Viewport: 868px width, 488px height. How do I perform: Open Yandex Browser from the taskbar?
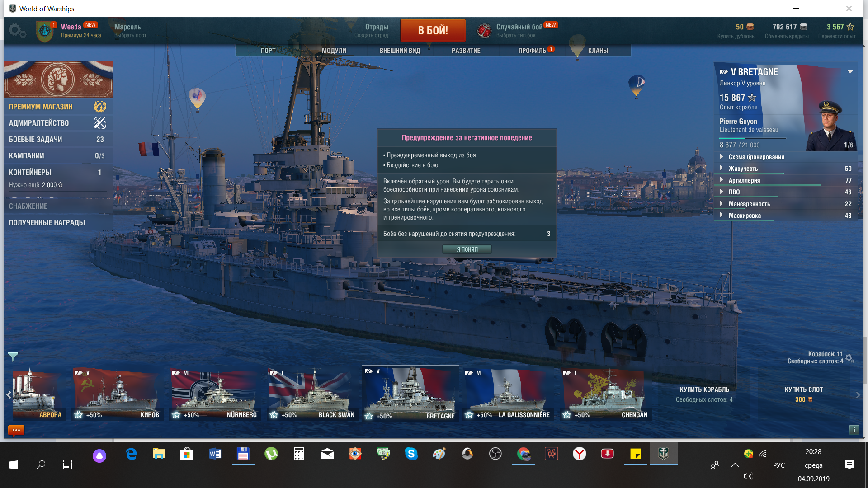[x=580, y=454]
